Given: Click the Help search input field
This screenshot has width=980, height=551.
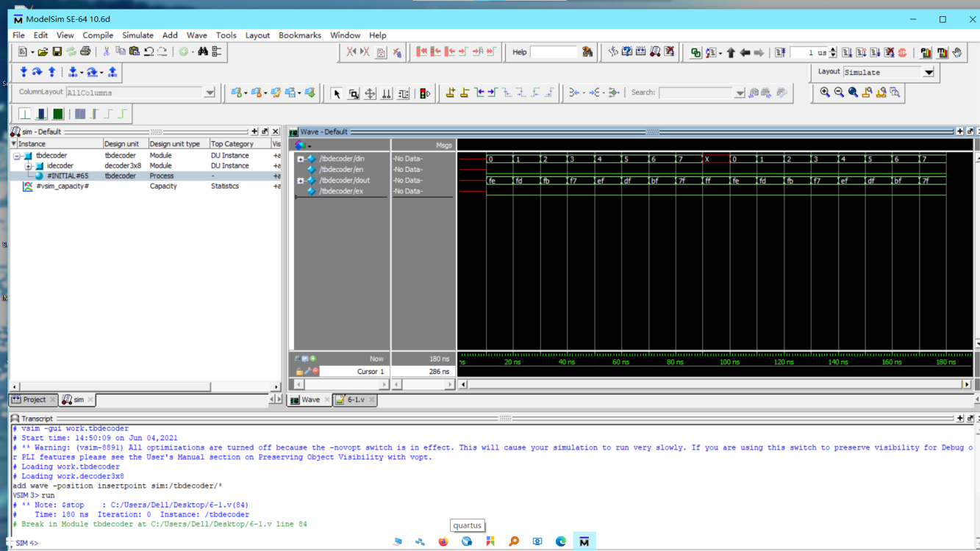Looking at the screenshot, I should click(554, 52).
